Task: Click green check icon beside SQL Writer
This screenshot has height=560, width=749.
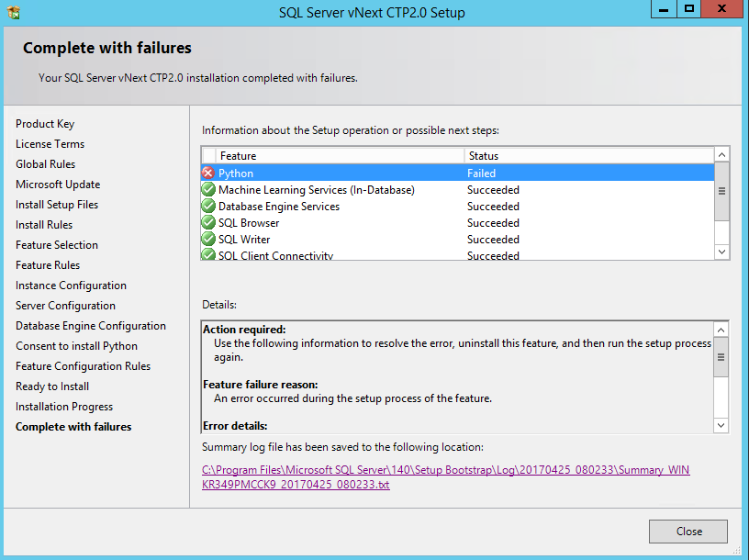Action: coord(208,239)
